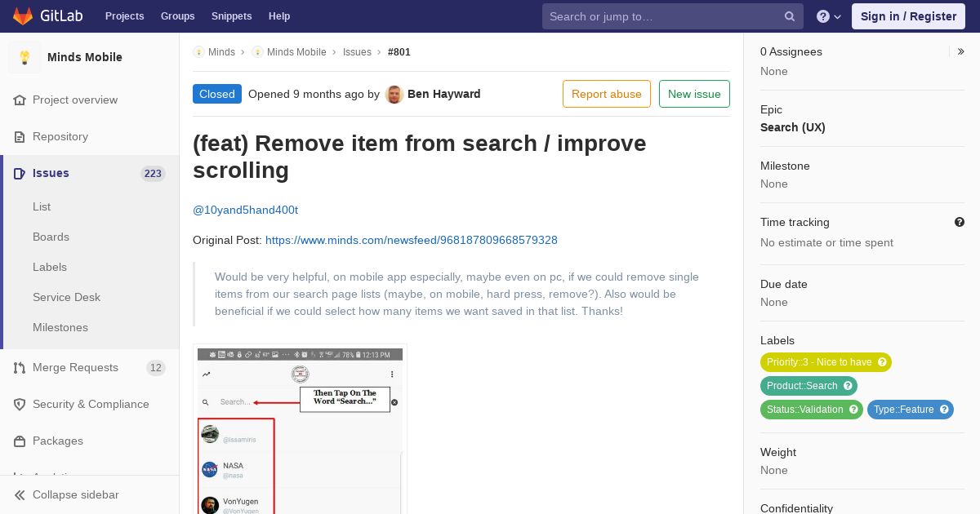
Task: Open Help in top navigation
Action: click(279, 16)
